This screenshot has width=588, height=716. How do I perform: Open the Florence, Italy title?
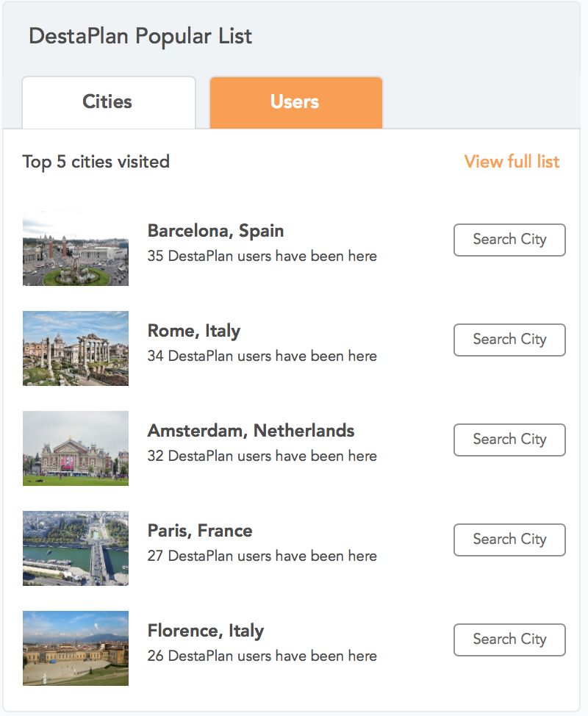(x=206, y=631)
